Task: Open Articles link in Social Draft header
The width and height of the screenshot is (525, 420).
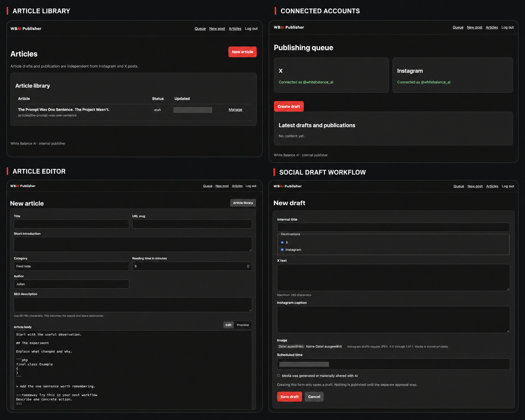Action: click(x=492, y=186)
